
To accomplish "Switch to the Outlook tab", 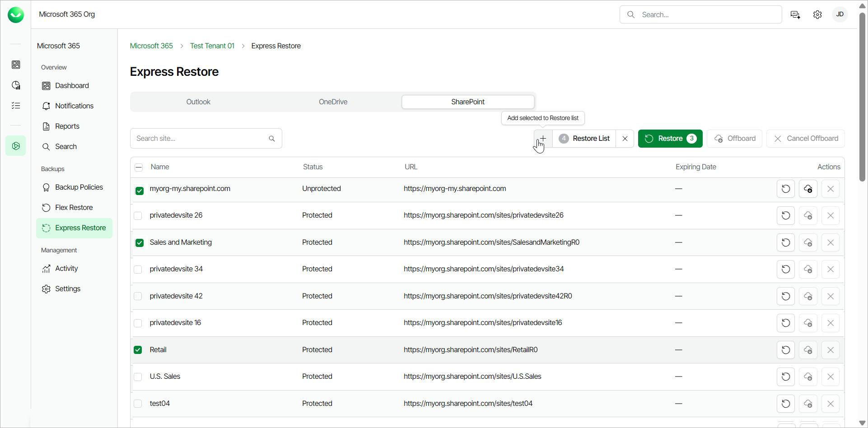I will point(198,102).
